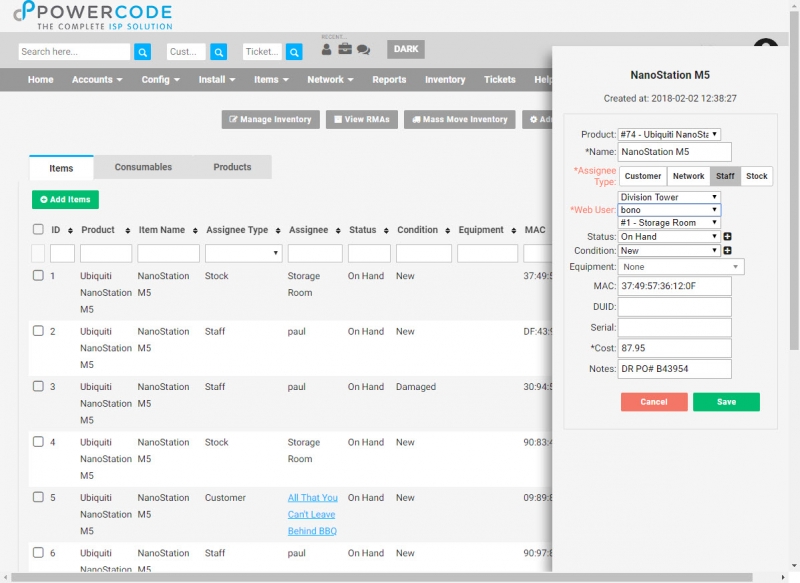Viewport: 800px width, 583px height.
Task: Open the recent chat bubbles icon
Action: pos(363,49)
